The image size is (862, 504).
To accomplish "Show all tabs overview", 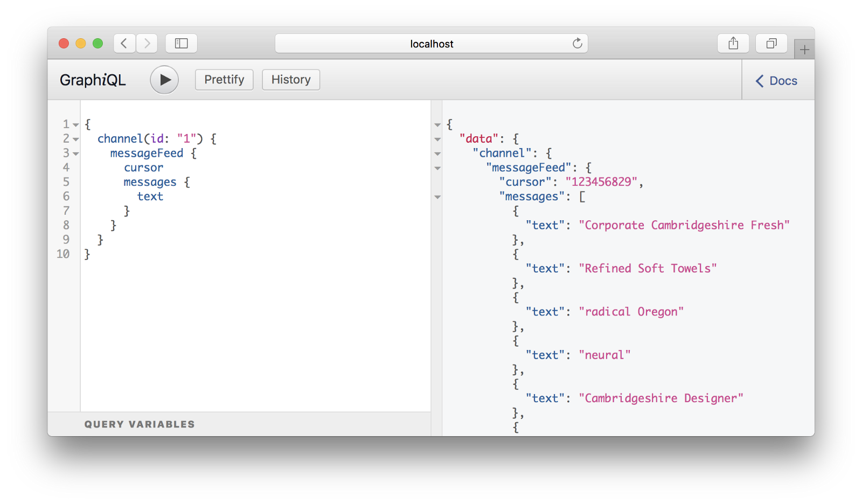I will (x=771, y=44).
